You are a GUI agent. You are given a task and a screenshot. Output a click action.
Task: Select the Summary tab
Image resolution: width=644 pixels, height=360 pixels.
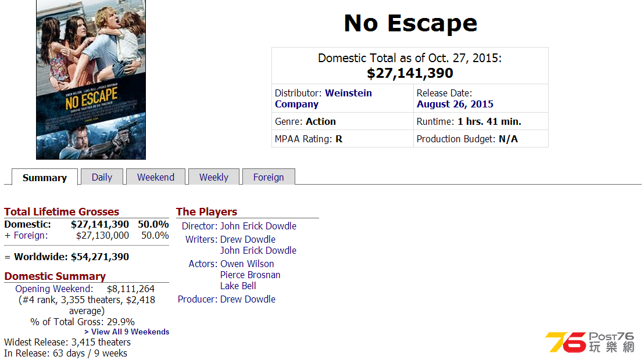click(x=45, y=177)
